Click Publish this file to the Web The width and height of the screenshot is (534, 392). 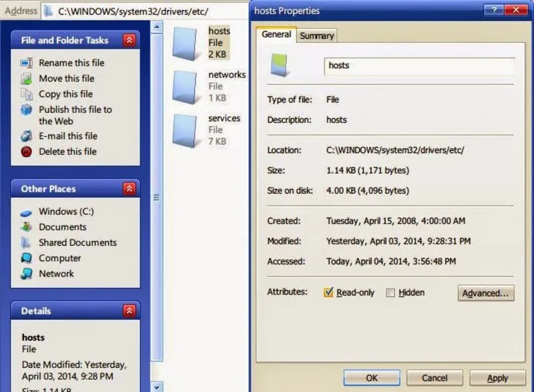[x=75, y=116]
